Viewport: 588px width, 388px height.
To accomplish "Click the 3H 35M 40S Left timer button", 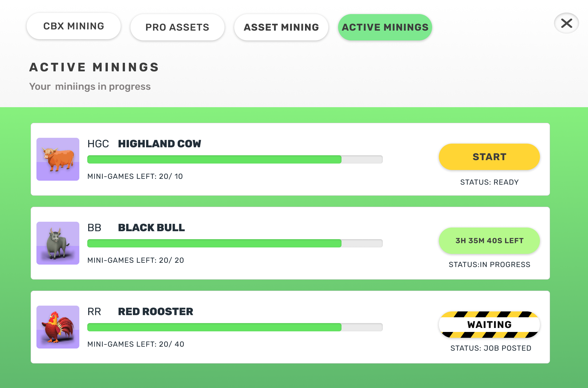I will (489, 241).
